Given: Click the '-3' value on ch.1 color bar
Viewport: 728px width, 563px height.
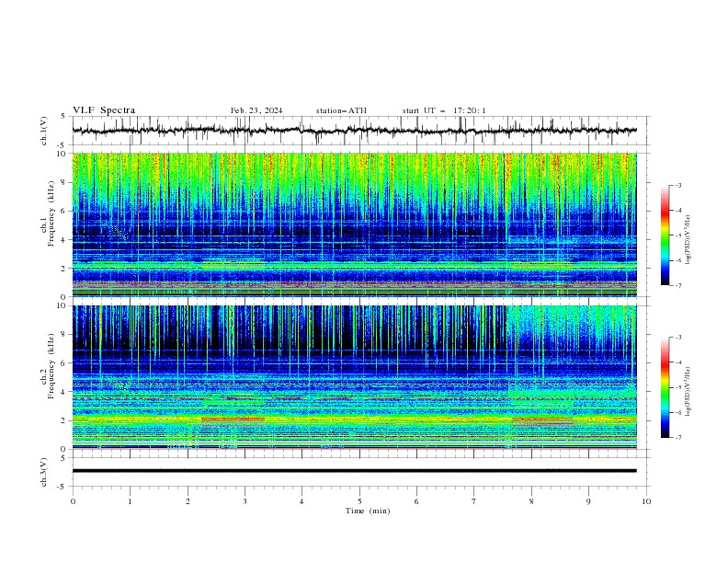Looking at the screenshot, I should (x=677, y=185).
